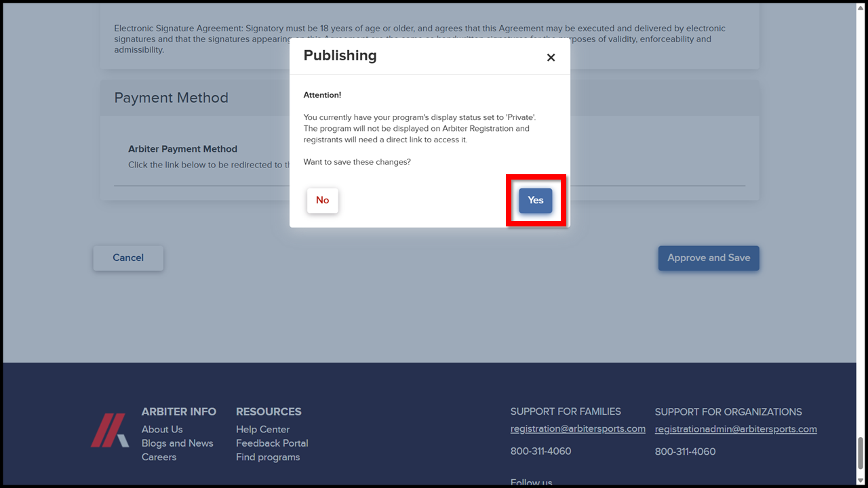Open the Help Center link
868x488 pixels.
(x=262, y=430)
